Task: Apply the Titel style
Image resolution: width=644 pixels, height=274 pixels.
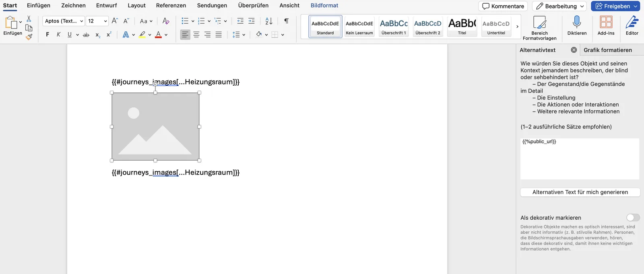Action: (x=462, y=27)
